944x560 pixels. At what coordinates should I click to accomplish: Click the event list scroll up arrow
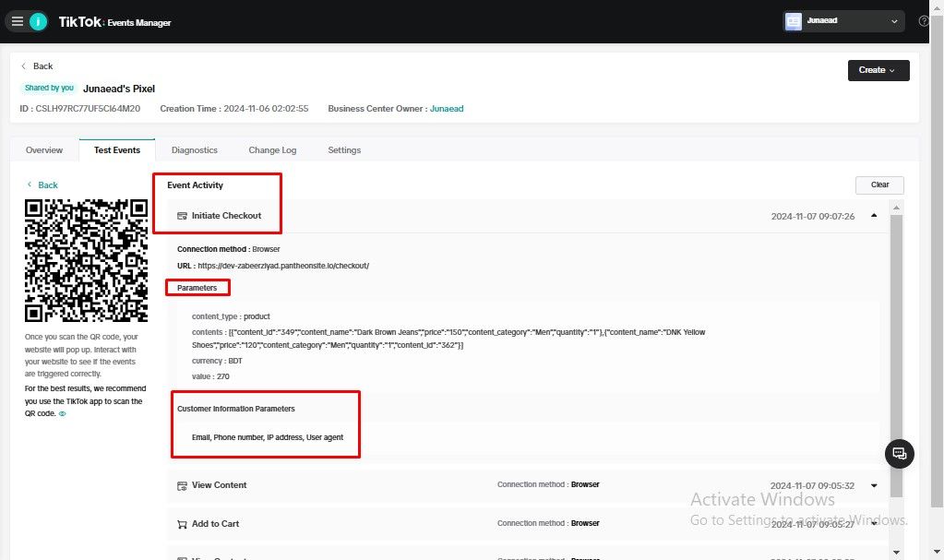click(896, 208)
